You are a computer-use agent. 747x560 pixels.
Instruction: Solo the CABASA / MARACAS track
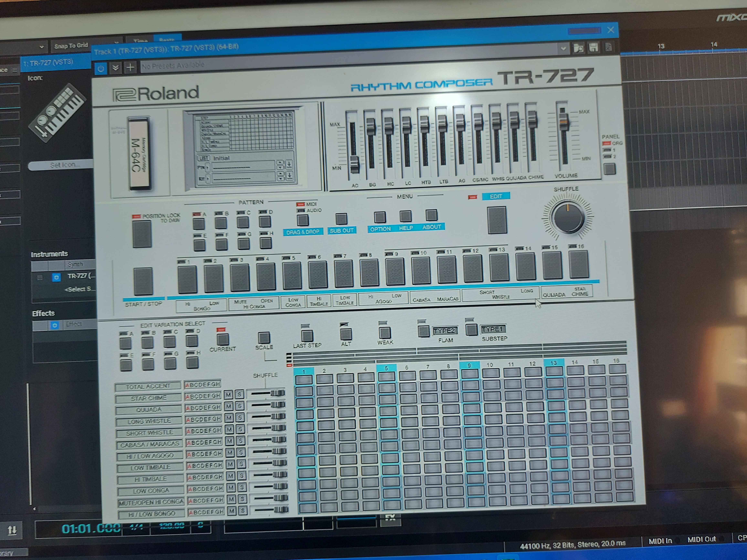pos(240,441)
